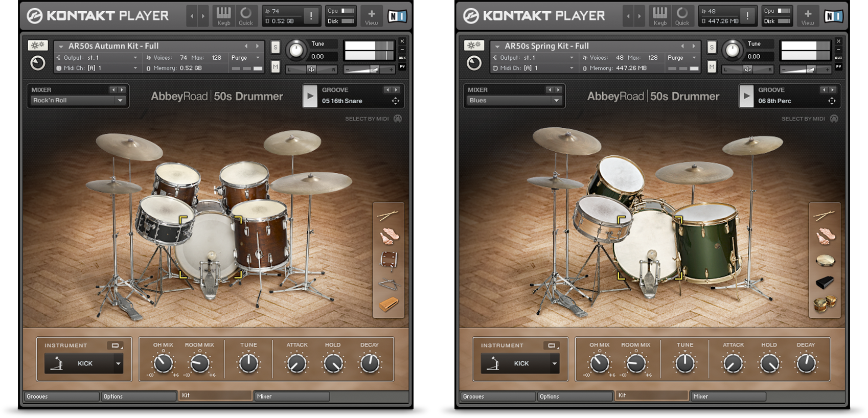
Task: Select the triangle percussion icon in Autumn Kit
Action: (x=389, y=284)
